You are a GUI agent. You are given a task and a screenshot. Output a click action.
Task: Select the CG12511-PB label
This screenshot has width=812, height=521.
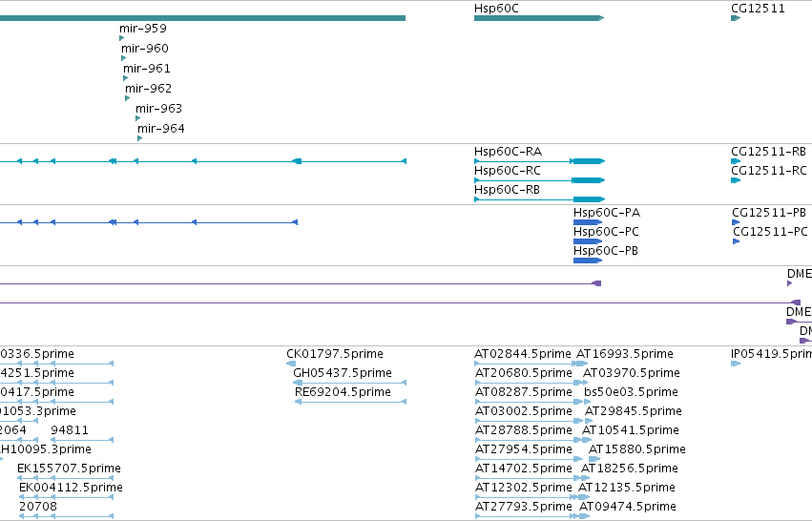[769, 213]
